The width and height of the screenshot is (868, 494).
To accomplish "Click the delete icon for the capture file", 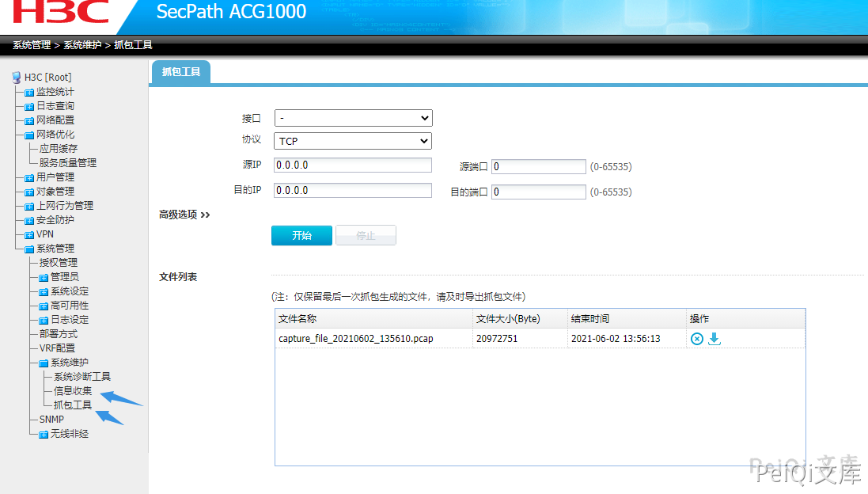I will pyautogui.click(x=696, y=339).
